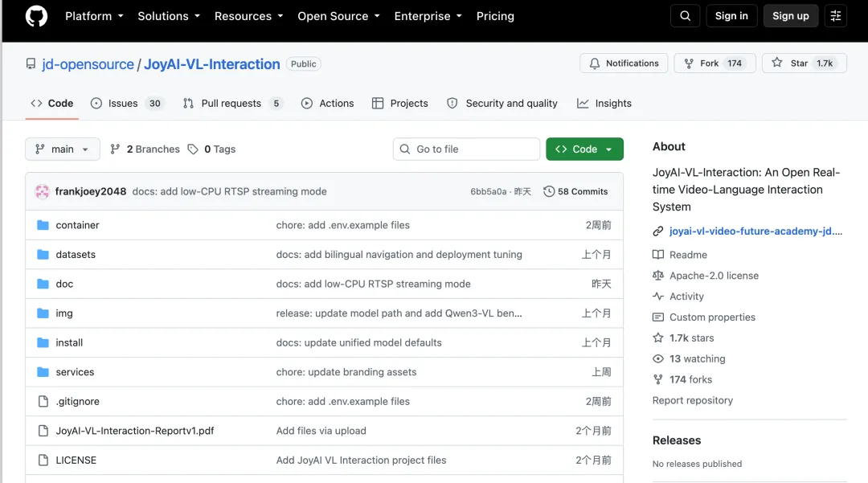Image resolution: width=868 pixels, height=483 pixels.
Task: Open the 'Add JoyAI VL Interaction project files' commit
Action: point(361,460)
